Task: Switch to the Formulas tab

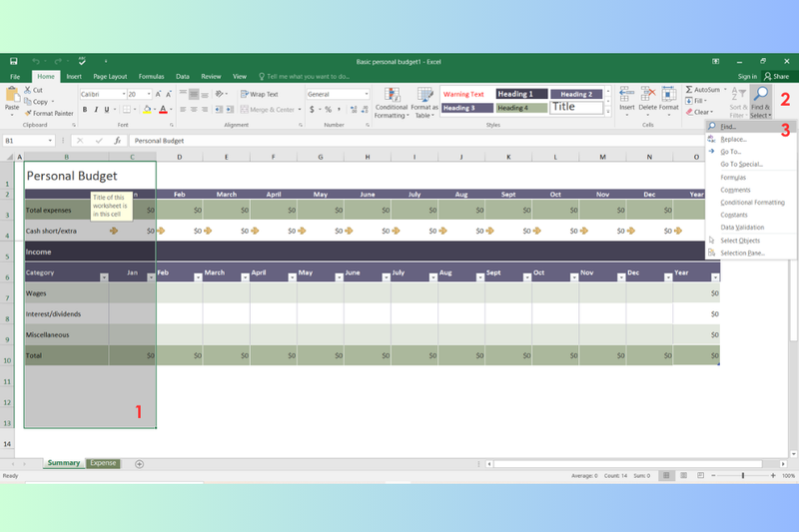Action: [x=152, y=77]
